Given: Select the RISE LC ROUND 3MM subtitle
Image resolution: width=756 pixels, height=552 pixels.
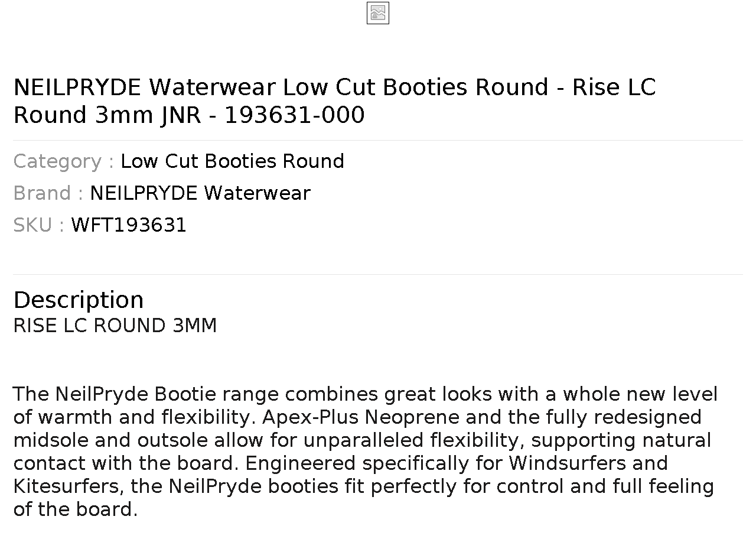Looking at the screenshot, I should click(115, 326).
